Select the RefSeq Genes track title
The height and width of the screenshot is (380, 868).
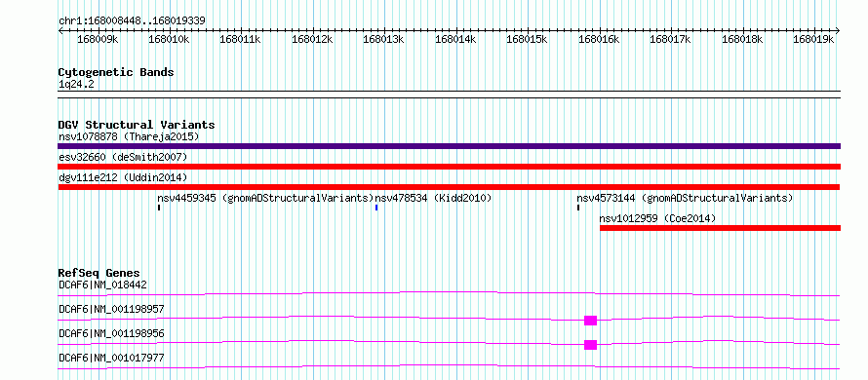(99, 273)
